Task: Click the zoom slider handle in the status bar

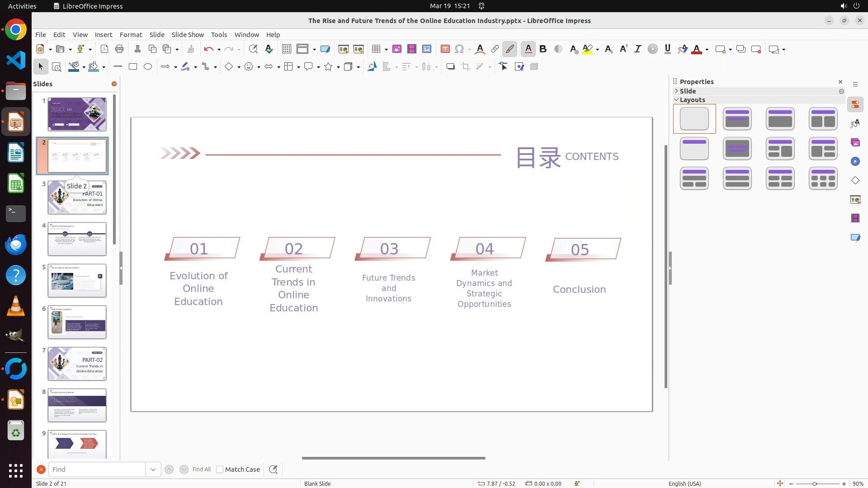Action: point(815,484)
